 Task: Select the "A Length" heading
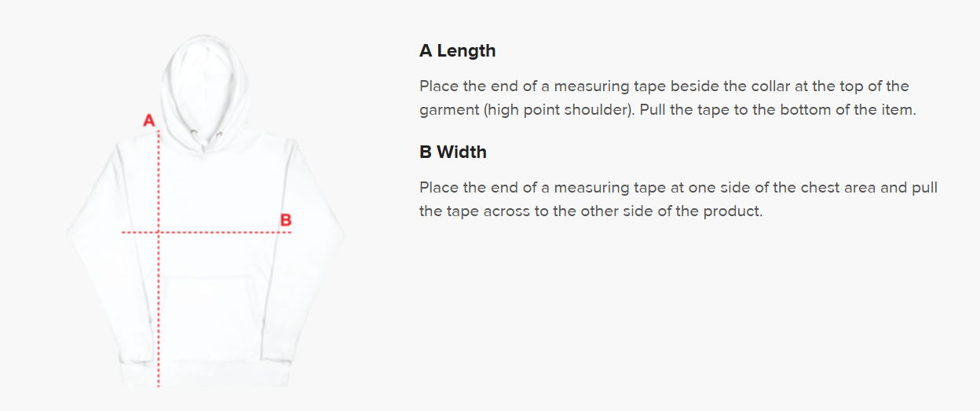coord(457,51)
